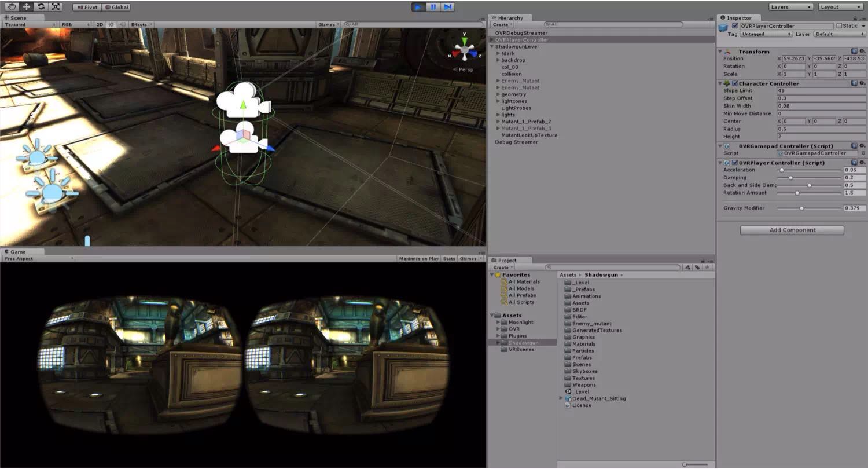Open RGB render mode dropdown

(x=75, y=25)
